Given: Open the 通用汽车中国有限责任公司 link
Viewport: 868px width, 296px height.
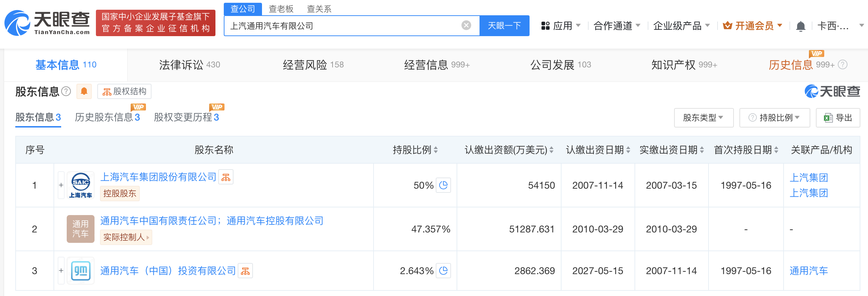Looking at the screenshot, I should [x=158, y=221].
